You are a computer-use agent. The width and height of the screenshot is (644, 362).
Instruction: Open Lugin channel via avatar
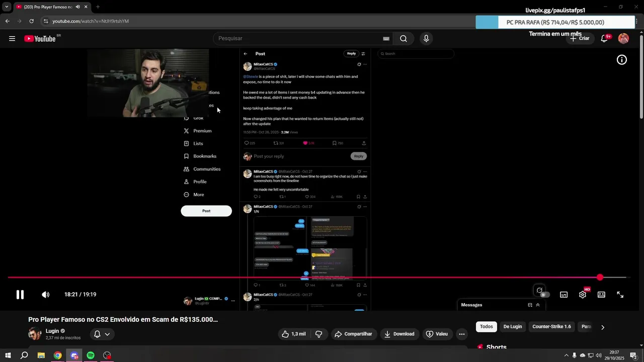pyautogui.click(x=35, y=334)
